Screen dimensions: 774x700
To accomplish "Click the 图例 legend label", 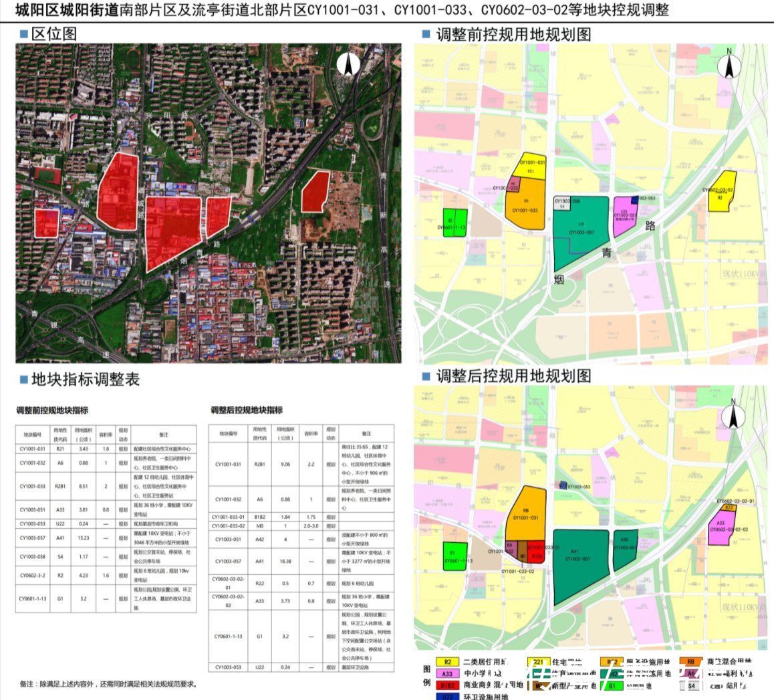I will (x=427, y=675).
